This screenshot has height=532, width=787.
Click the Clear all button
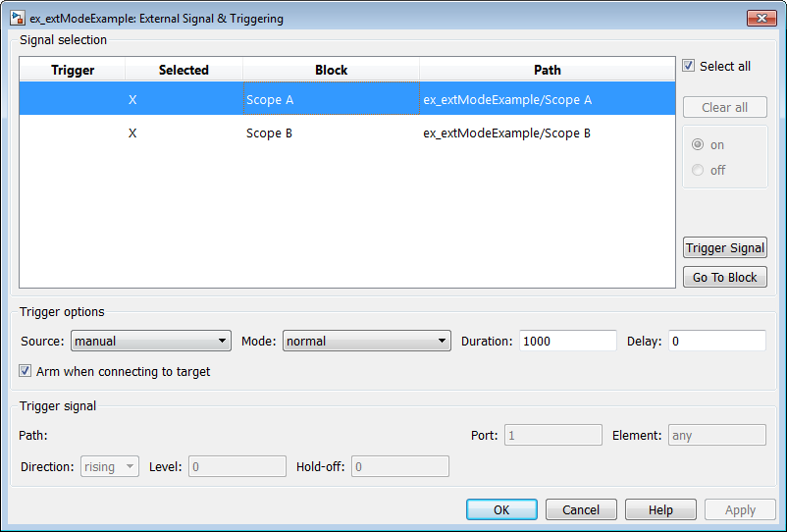click(x=725, y=107)
